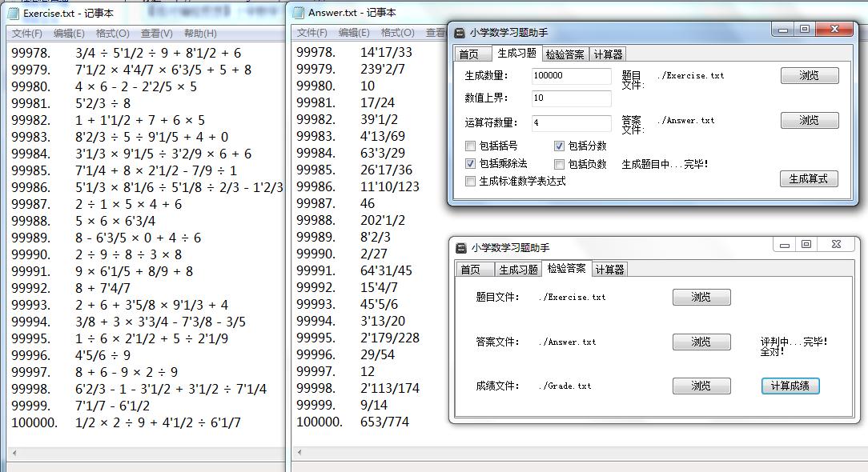Open 查看(V) menu in Exercise.txt Notepad
Image resolution: width=868 pixels, height=472 pixels.
pos(157,34)
